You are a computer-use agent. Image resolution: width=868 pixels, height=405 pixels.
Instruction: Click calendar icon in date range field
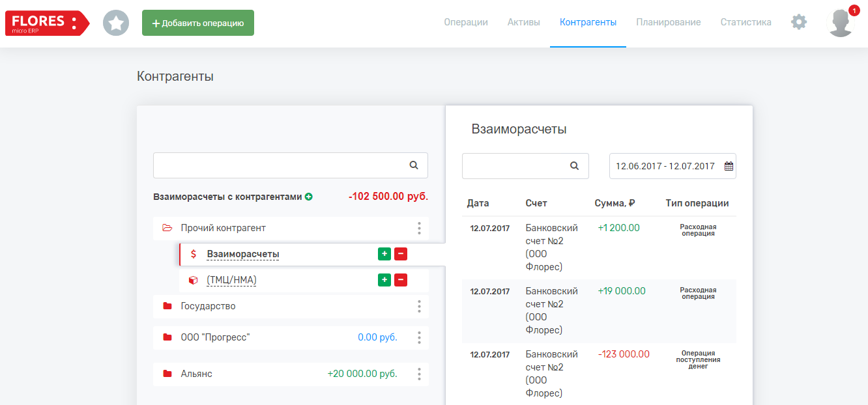tap(729, 166)
